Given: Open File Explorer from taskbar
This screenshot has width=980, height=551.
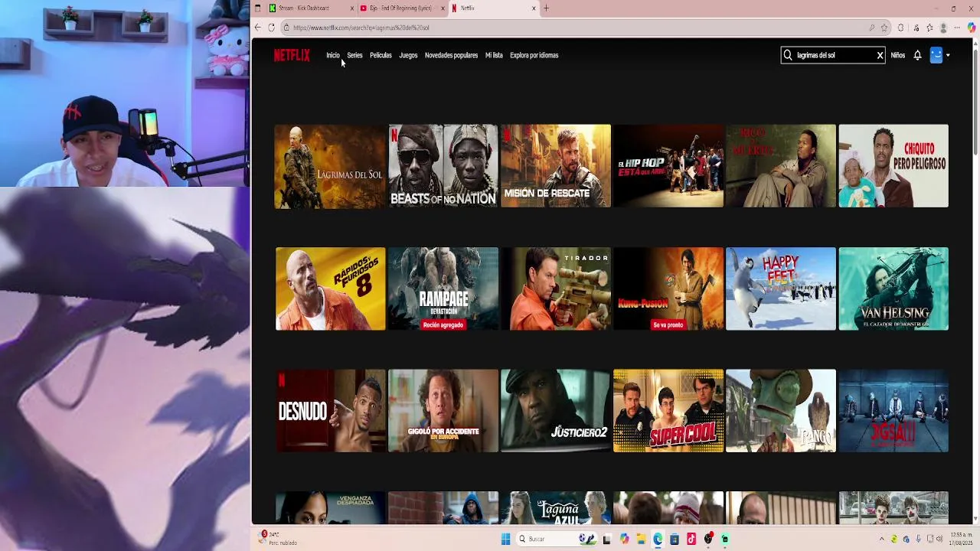Looking at the screenshot, I should (641, 539).
